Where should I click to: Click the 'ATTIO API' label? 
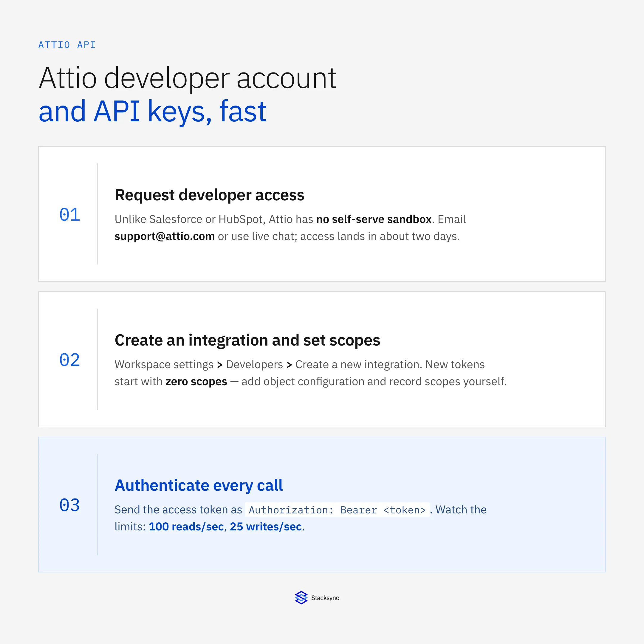click(x=67, y=45)
